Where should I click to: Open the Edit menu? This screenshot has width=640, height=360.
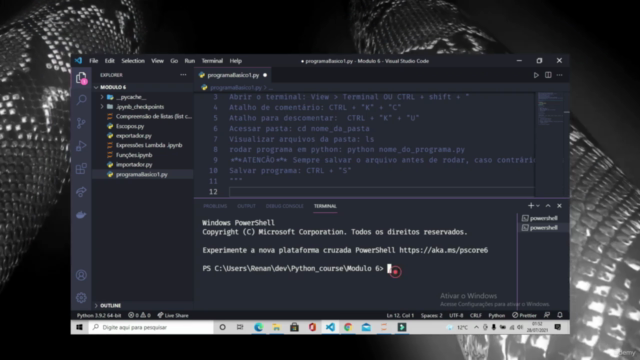point(109,61)
